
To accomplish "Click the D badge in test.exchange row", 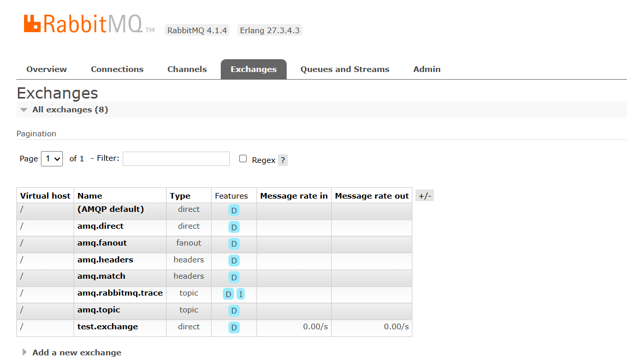I will click(x=234, y=328).
